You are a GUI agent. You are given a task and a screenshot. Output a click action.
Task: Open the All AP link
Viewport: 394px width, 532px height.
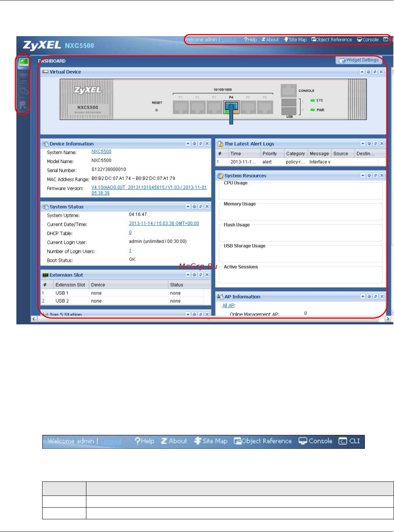[228, 305]
